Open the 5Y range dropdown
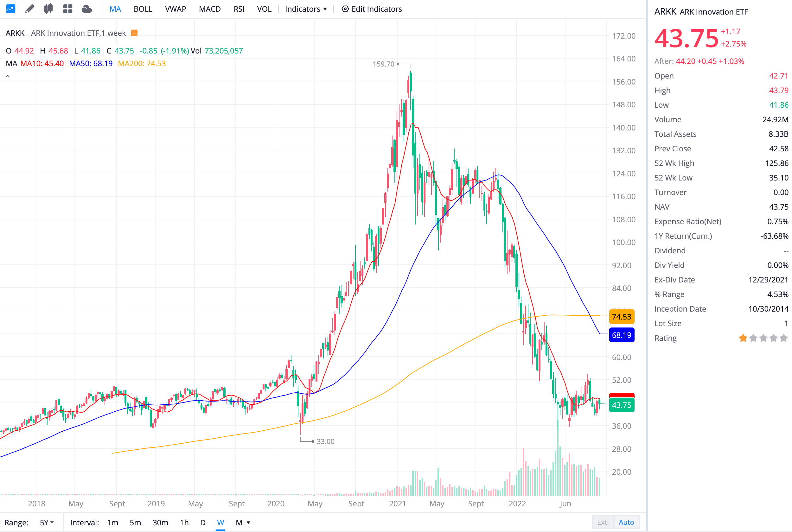 [47, 522]
